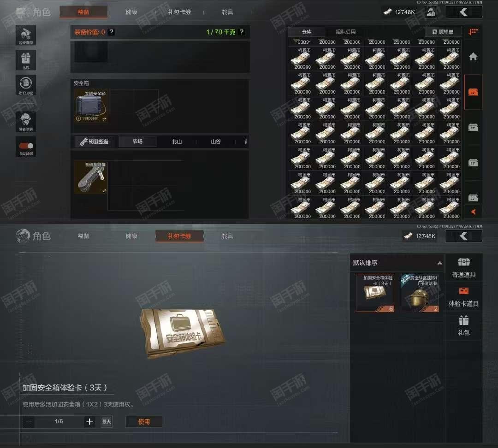Open the sort icon beside the wishlist
Screen dimensions: 498x448
(x=473, y=32)
